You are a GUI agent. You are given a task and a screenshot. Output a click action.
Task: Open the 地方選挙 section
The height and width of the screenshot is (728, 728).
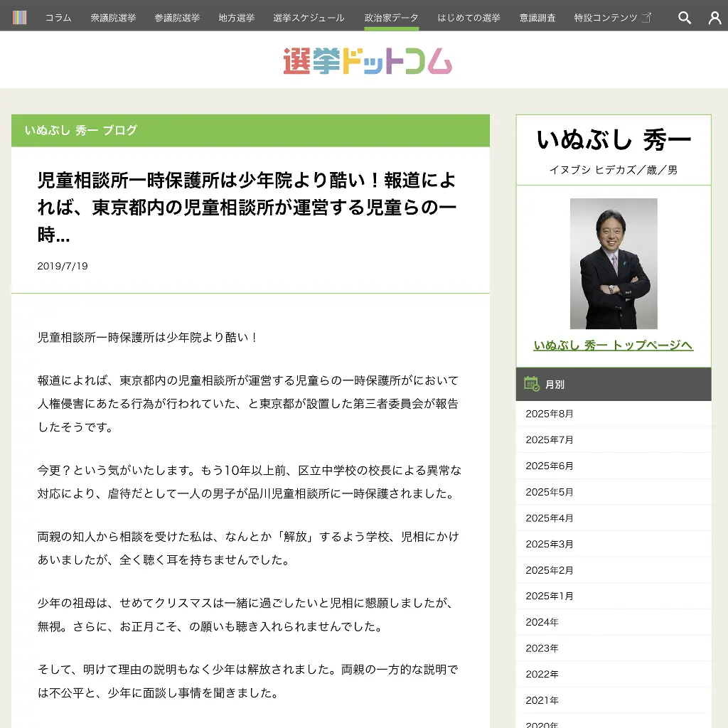click(237, 18)
